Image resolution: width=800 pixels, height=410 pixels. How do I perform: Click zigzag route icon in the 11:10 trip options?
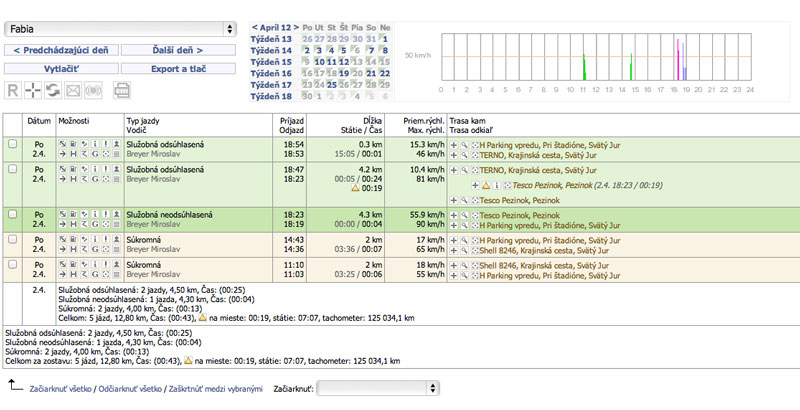(84, 274)
